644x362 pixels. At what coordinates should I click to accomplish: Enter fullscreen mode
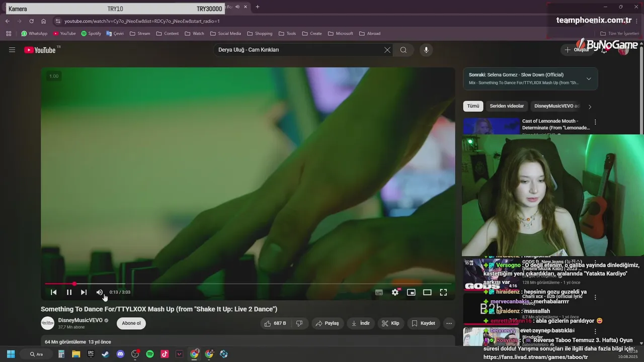(x=443, y=292)
